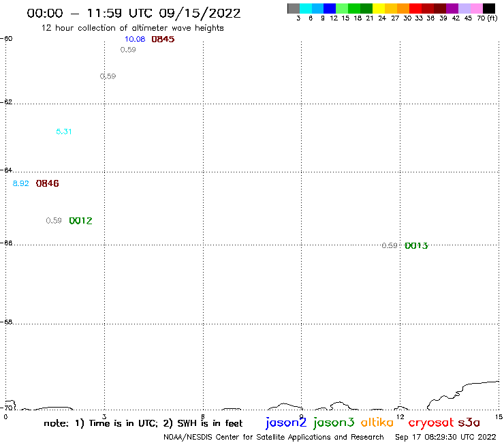Click the red 'cryosat' legend label

coord(431,423)
